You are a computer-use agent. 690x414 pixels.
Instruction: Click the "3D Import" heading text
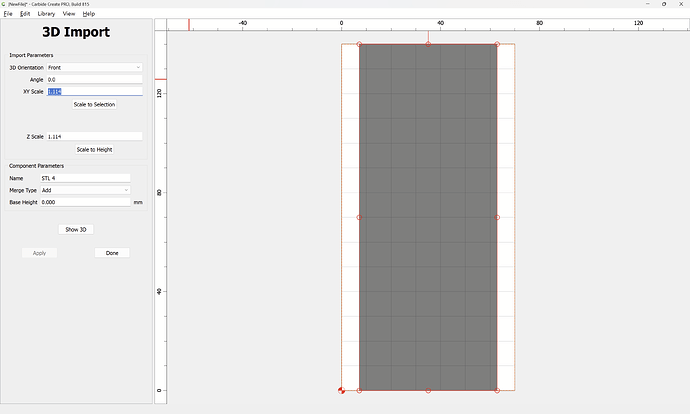[x=76, y=32]
